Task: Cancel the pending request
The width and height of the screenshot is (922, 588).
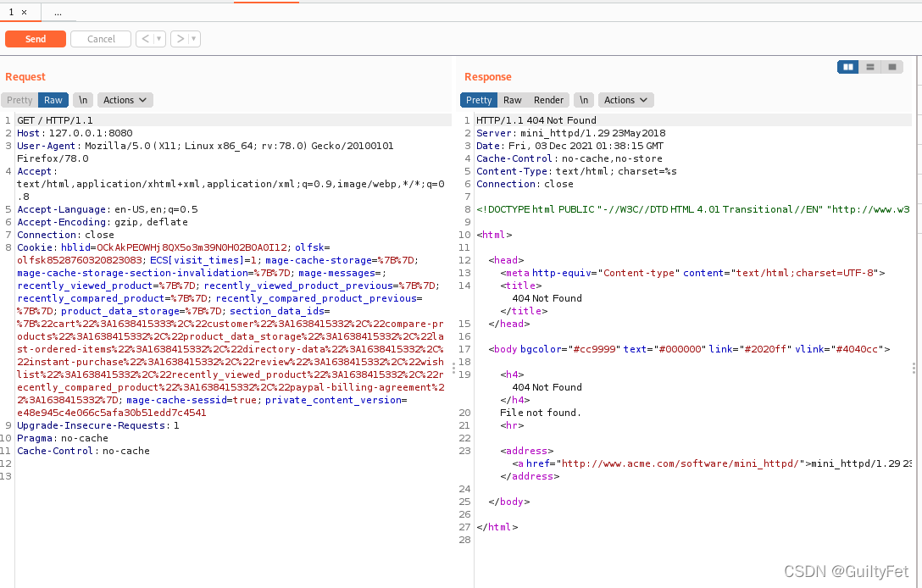Action: pos(101,39)
